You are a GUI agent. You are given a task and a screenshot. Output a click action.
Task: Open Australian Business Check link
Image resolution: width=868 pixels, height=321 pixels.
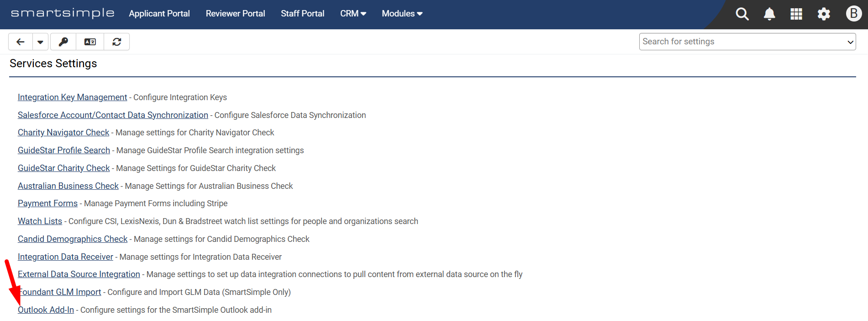point(68,186)
